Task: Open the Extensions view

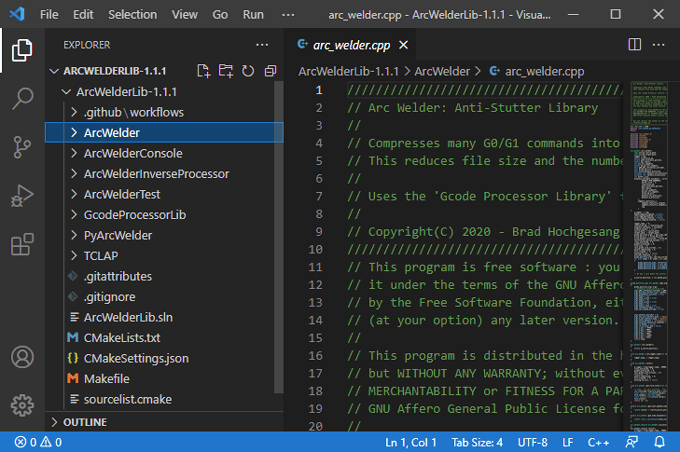Action: (x=22, y=245)
